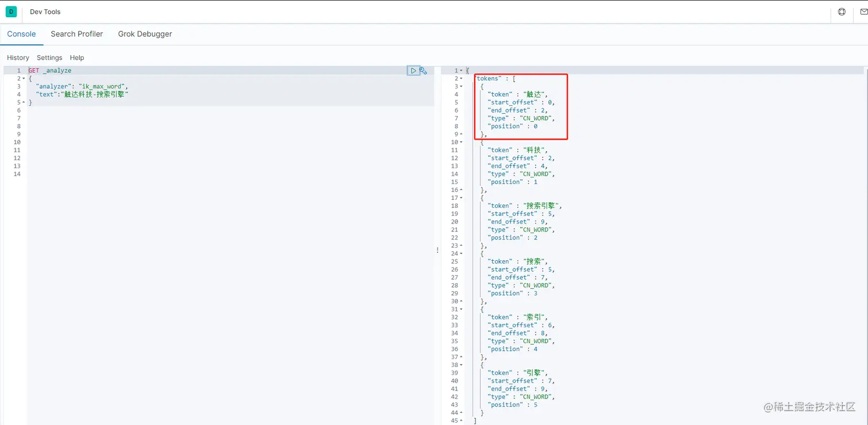
Task: Open the wrench request options icon
Action: 423,71
